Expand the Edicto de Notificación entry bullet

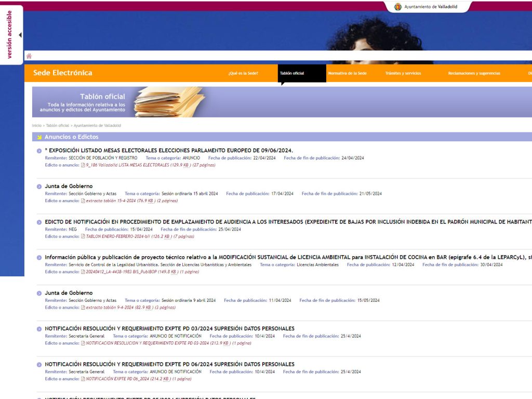point(39,222)
